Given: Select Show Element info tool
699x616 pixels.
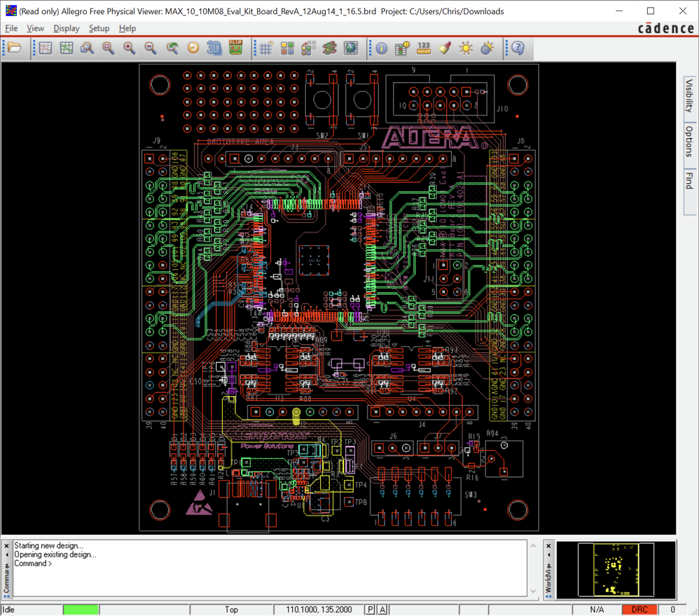Looking at the screenshot, I should click(382, 48).
